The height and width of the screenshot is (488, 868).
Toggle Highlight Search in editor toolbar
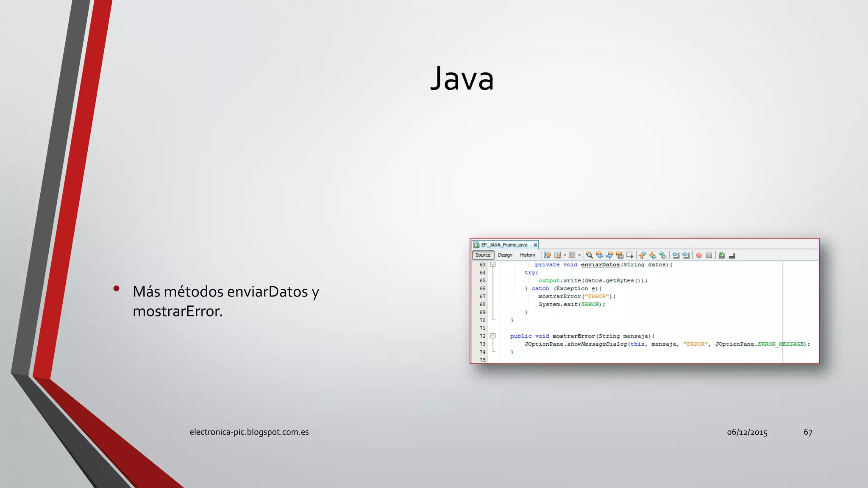click(x=620, y=255)
